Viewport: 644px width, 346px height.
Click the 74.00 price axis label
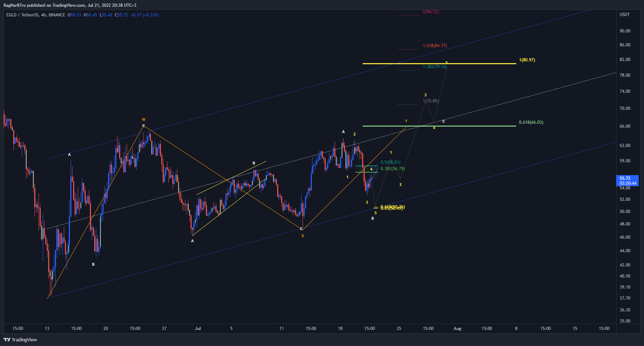[x=625, y=91]
